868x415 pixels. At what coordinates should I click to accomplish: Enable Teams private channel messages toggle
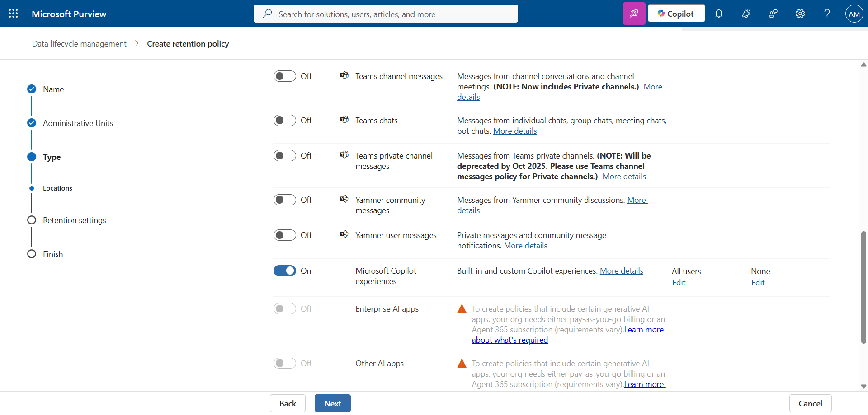pos(285,155)
